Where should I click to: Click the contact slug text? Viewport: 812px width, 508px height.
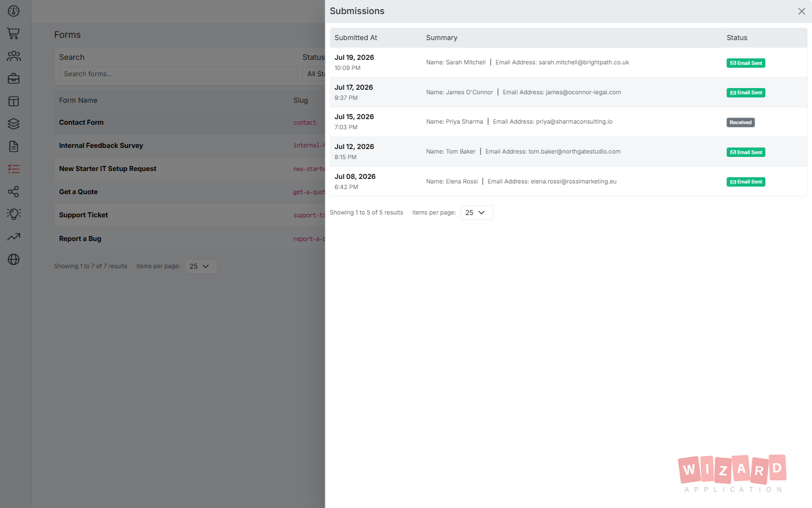tap(304, 122)
